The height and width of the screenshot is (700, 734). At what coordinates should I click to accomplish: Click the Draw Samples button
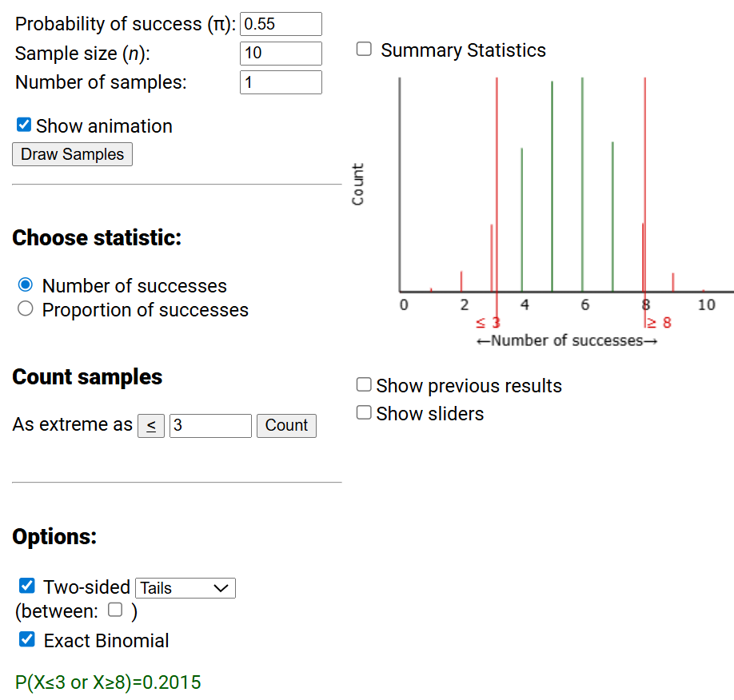coord(72,153)
